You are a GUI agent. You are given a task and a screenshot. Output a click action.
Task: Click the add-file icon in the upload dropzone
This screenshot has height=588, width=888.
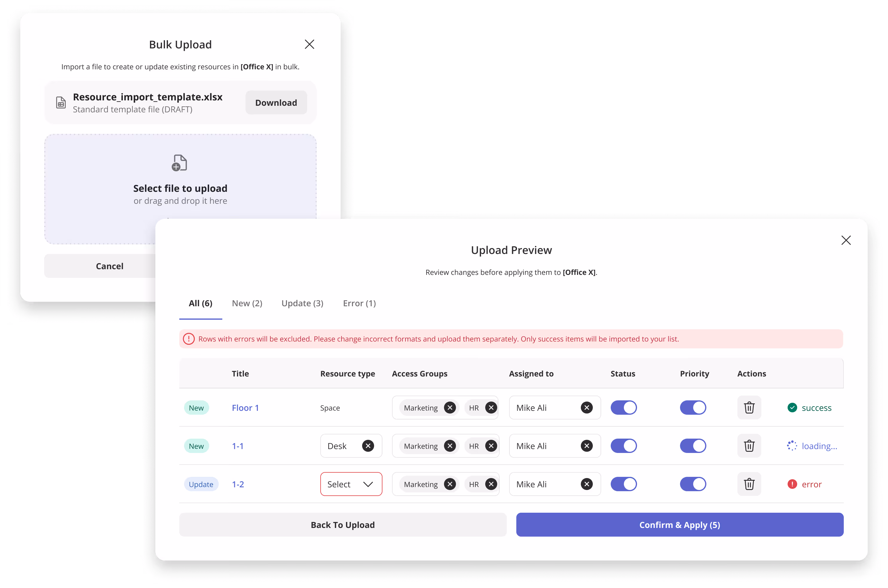(x=179, y=163)
